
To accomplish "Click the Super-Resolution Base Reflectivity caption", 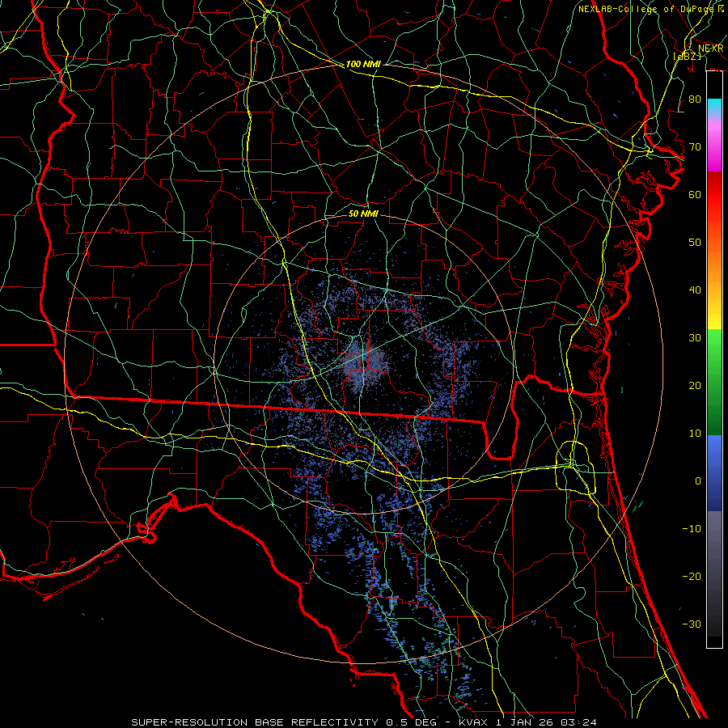I will [363, 722].
